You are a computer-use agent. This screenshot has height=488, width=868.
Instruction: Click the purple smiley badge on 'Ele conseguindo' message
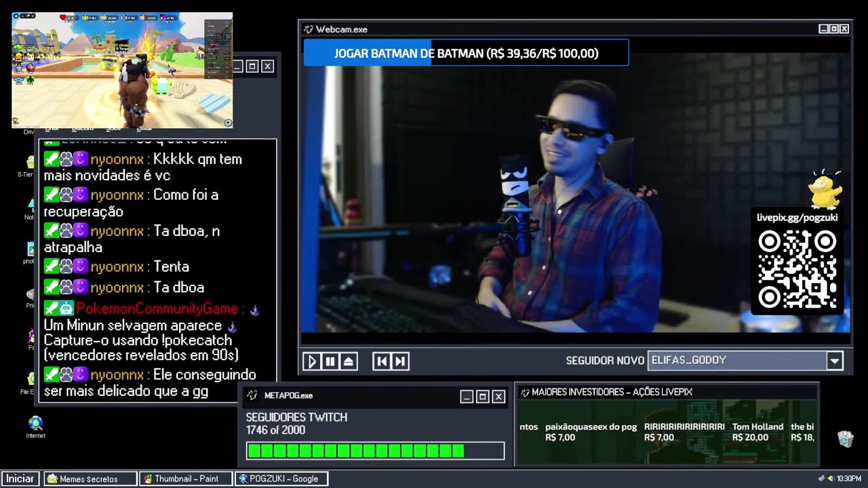pos(81,375)
